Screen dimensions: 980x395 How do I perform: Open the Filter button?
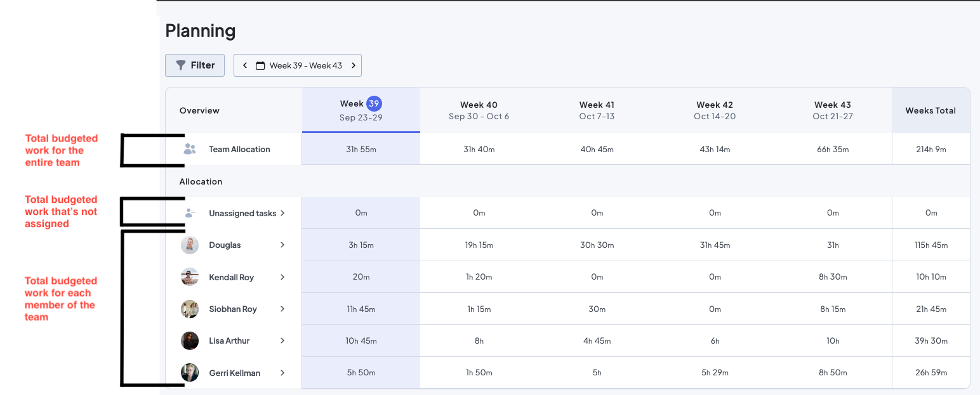pyautogui.click(x=195, y=65)
